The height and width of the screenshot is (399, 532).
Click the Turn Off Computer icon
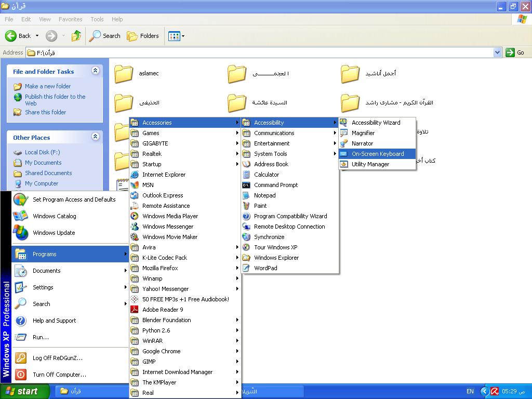click(x=21, y=375)
